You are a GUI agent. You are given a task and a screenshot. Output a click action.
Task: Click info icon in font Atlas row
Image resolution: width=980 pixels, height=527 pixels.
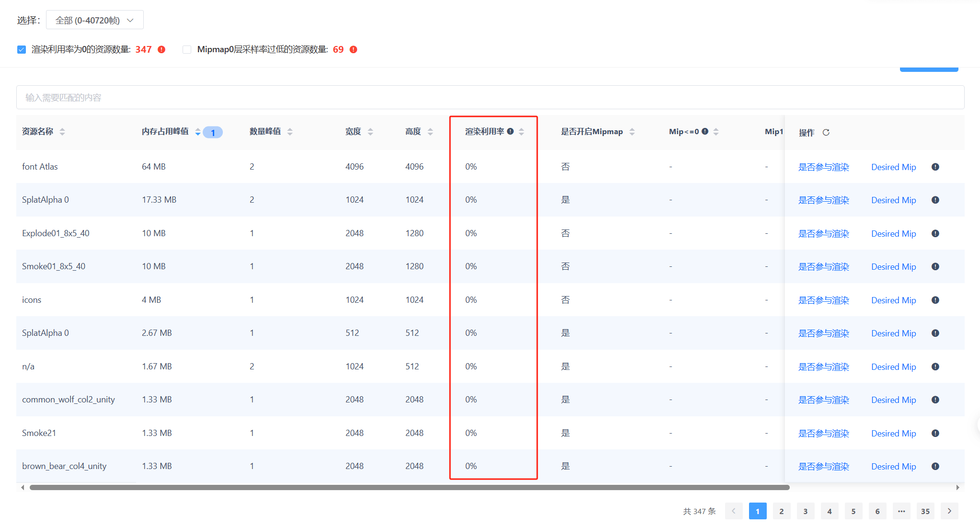[x=935, y=167]
